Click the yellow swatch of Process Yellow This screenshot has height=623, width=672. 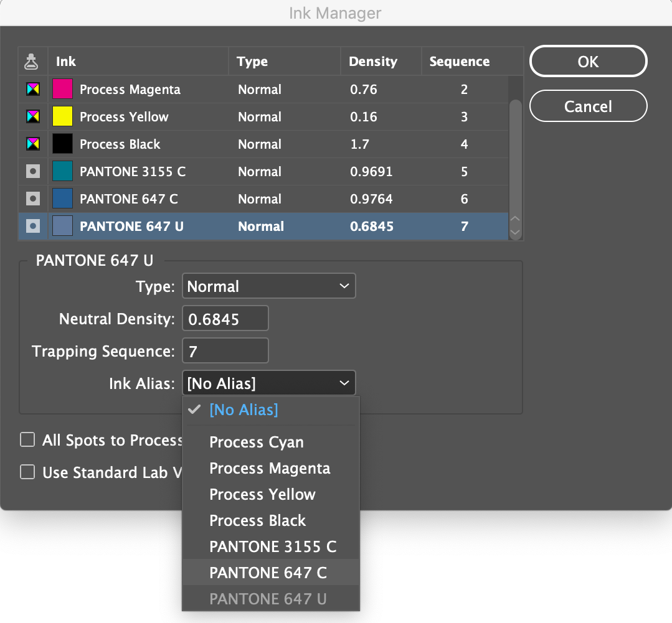tap(62, 116)
